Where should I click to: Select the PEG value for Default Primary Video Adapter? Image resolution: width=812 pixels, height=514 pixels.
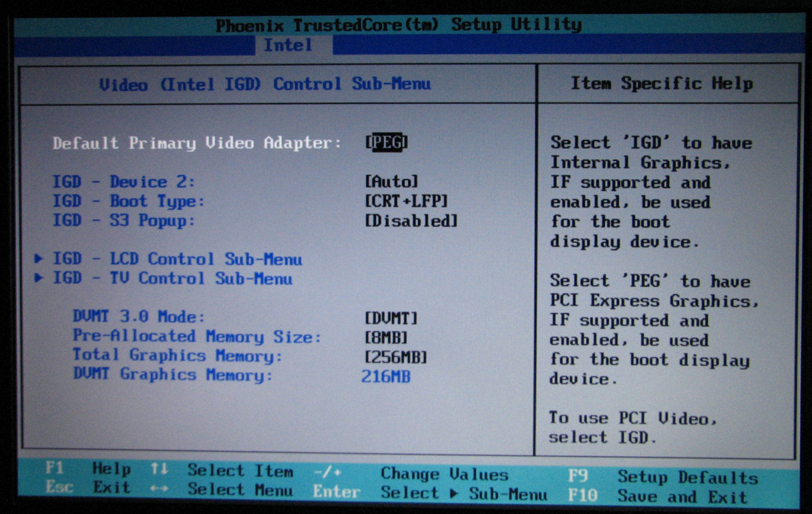tap(387, 142)
